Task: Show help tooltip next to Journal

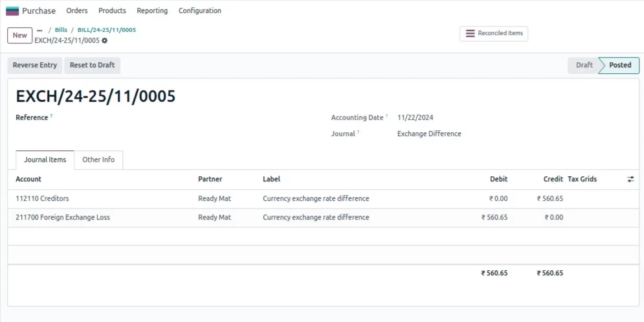Action: pos(358,132)
